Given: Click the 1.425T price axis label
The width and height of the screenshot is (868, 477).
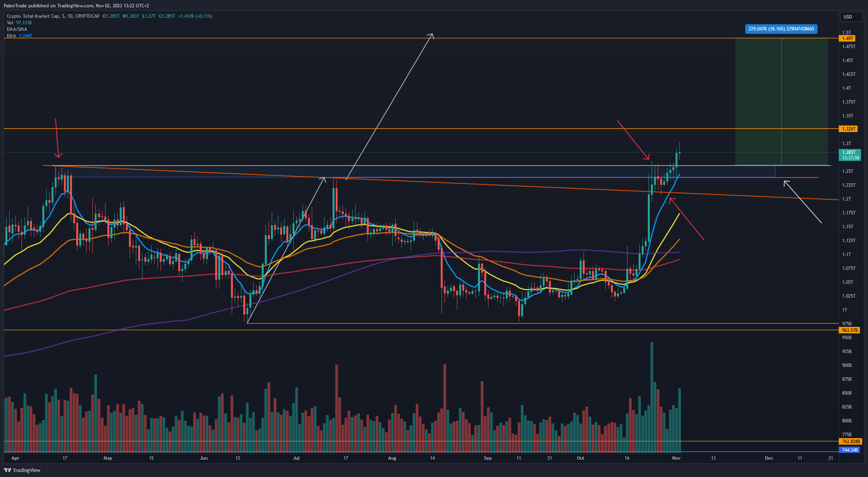Looking at the screenshot, I should pos(849,74).
